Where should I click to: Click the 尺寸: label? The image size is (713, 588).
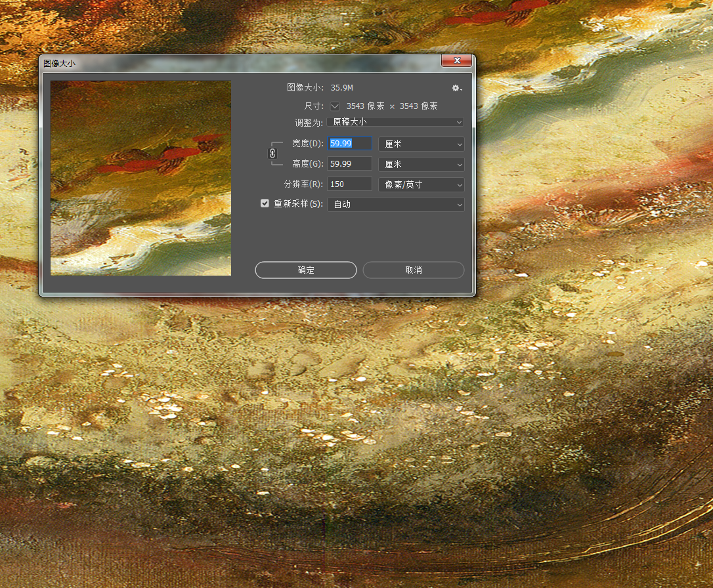314,106
